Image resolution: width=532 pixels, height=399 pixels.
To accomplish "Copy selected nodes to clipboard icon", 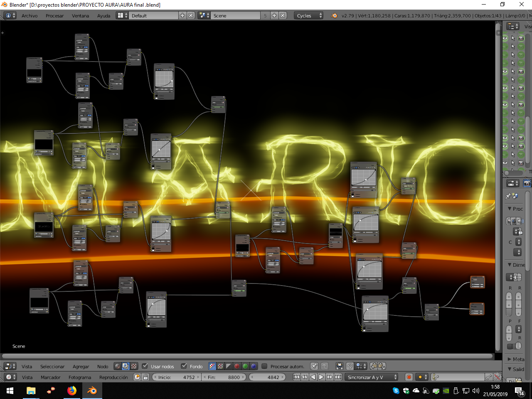I will [x=373, y=366].
